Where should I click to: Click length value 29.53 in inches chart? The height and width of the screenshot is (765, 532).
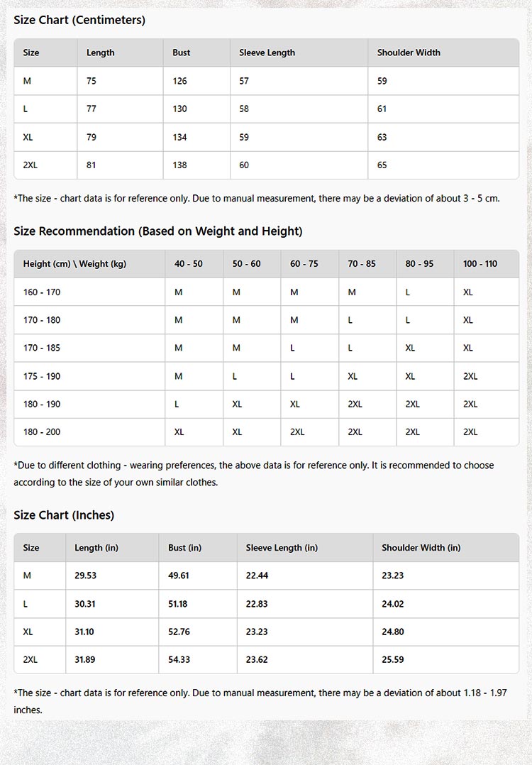(85, 576)
